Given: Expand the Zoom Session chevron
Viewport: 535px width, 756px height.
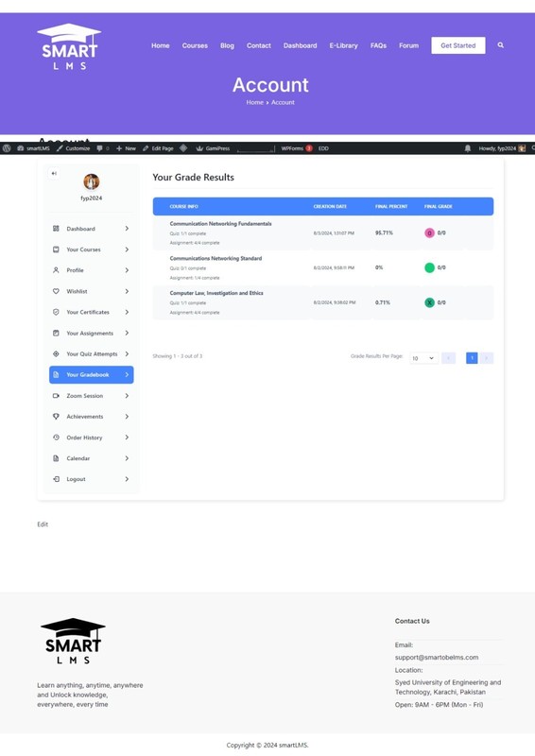Looking at the screenshot, I should (127, 395).
